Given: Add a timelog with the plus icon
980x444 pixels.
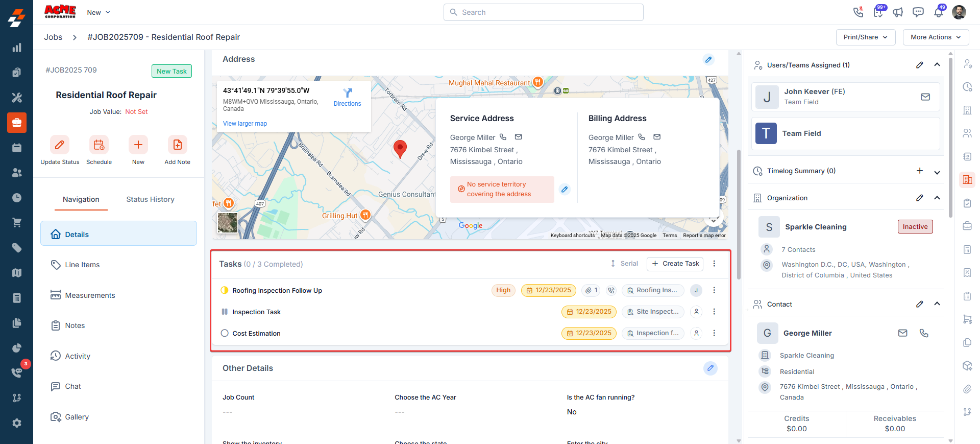Looking at the screenshot, I should (x=919, y=171).
